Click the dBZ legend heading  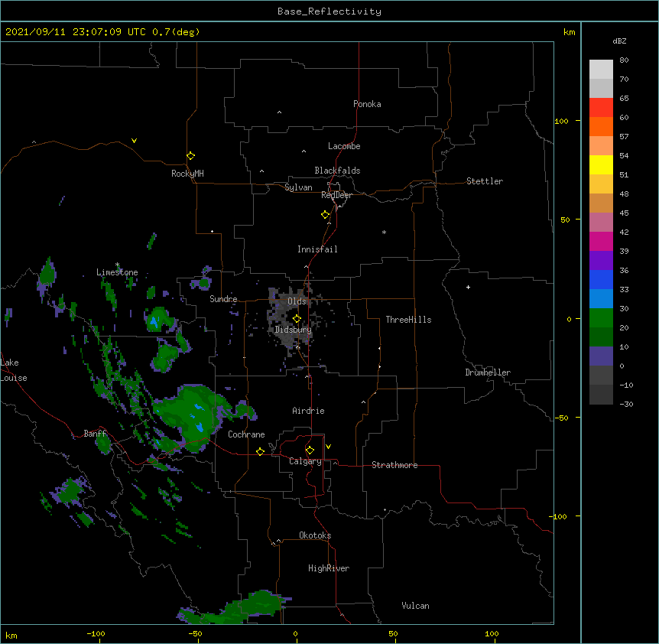[619, 41]
